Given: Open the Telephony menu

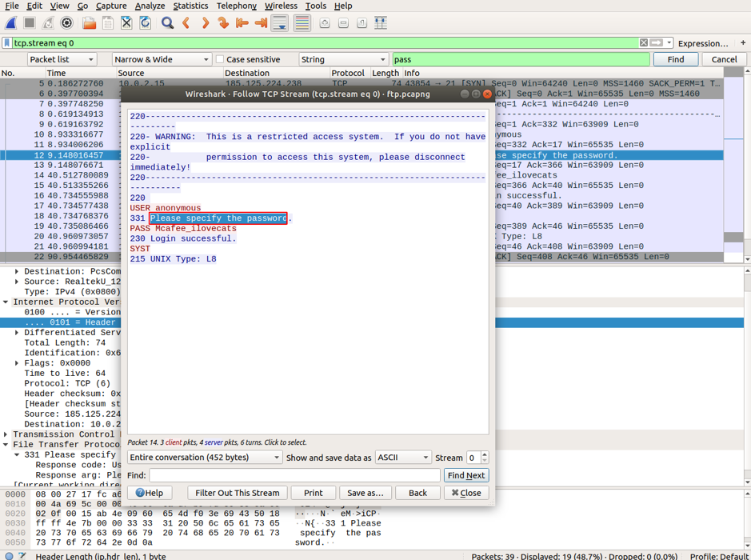Looking at the screenshot, I should [x=237, y=6].
